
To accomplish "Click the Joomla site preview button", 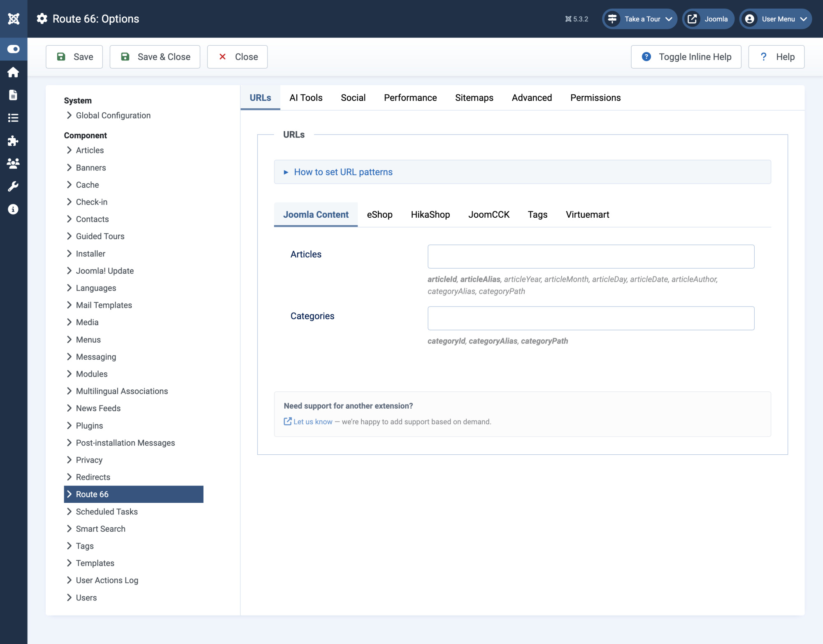I will (708, 19).
